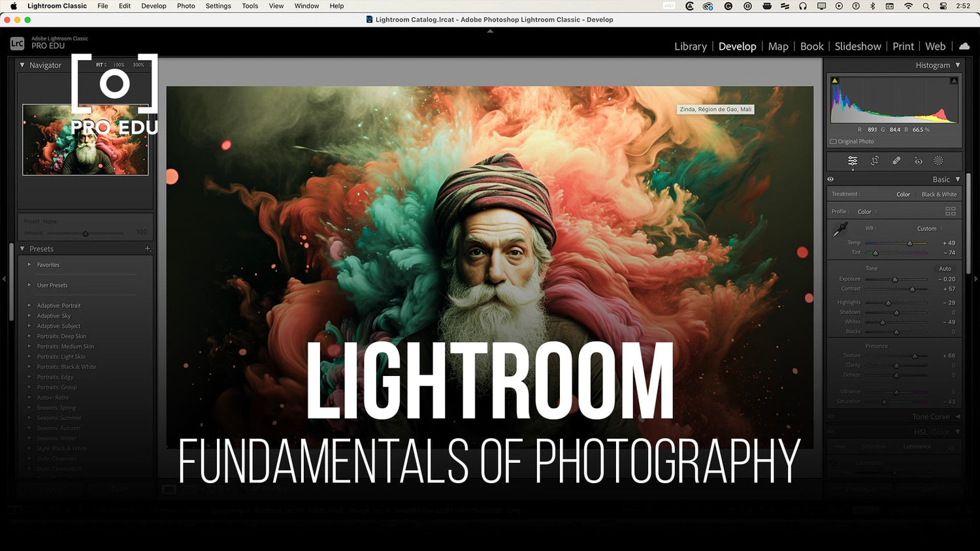Image resolution: width=980 pixels, height=551 pixels.
Task: Check the Original Photo box under Histogram
Action: click(x=833, y=141)
